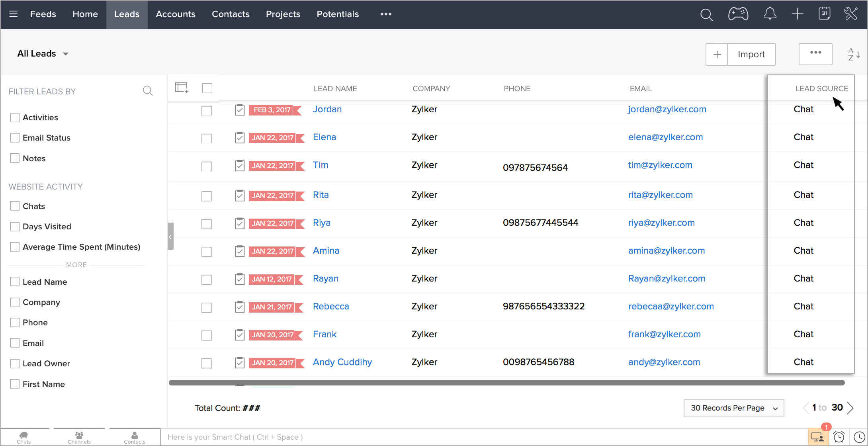The width and height of the screenshot is (868, 446).
Task: Open the hamburger menu icon
Action: [x=14, y=14]
